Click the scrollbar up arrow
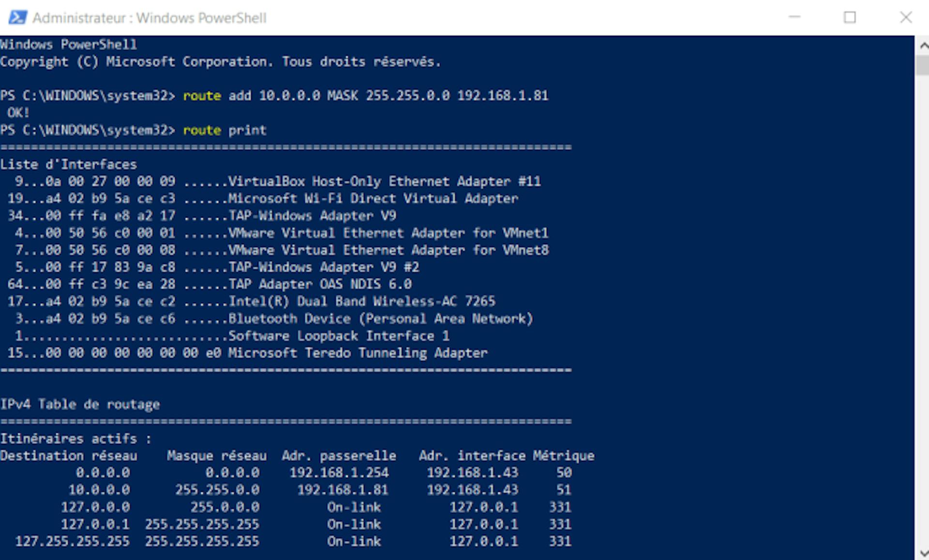 923,46
